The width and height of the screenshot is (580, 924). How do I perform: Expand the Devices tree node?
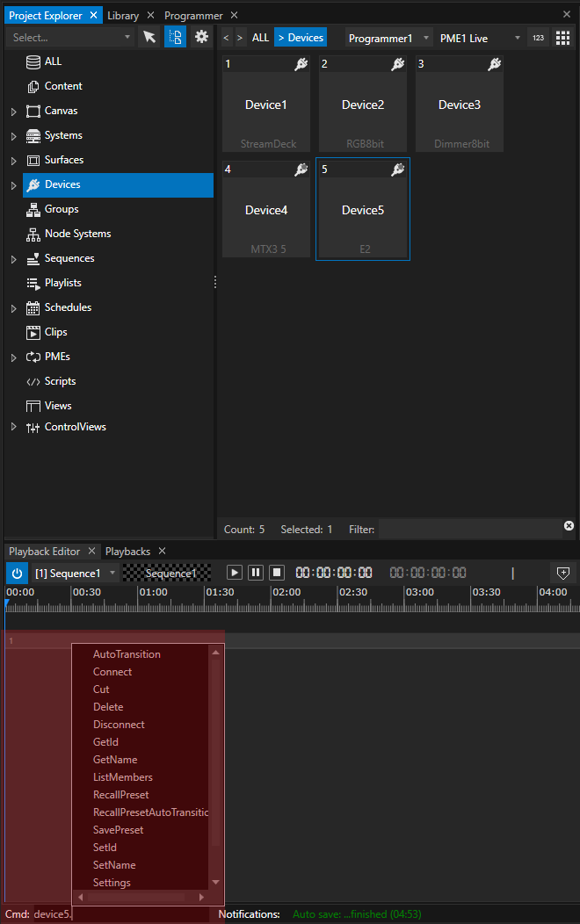13,185
